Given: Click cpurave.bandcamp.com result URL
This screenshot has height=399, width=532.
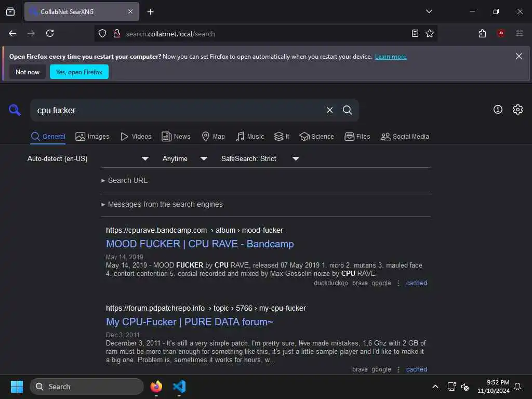Looking at the screenshot, I should 194,230.
